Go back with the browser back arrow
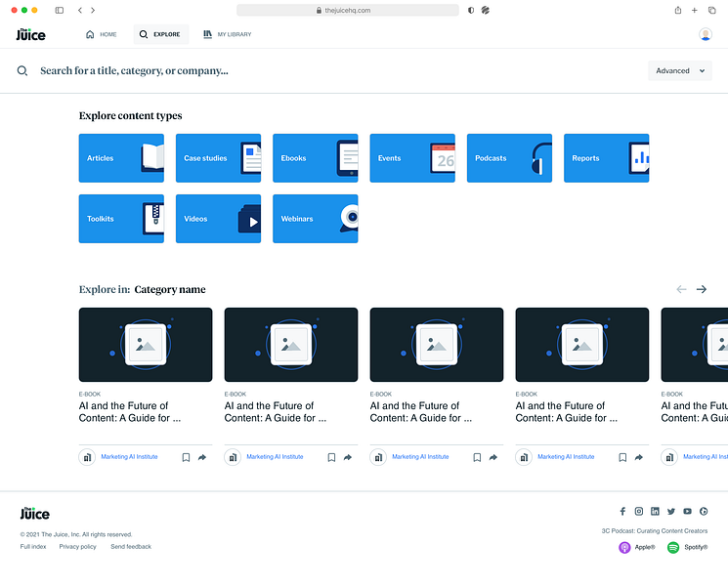The width and height of the screenshot is (728, 586). tap(80, 10)
